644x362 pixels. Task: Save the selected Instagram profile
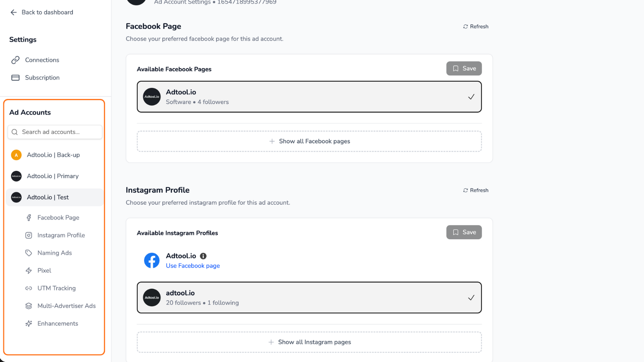click(464, 232)
